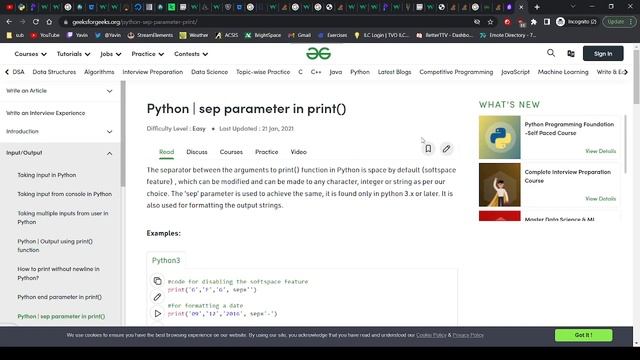Screen dimensions: 640x360
Task: Click the Sign In button
Action: (x=603, y=53)
